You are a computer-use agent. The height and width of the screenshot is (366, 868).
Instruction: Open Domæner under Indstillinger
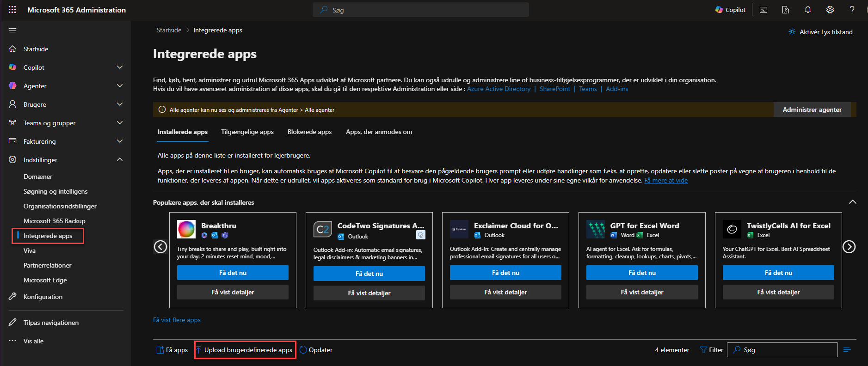38,177
